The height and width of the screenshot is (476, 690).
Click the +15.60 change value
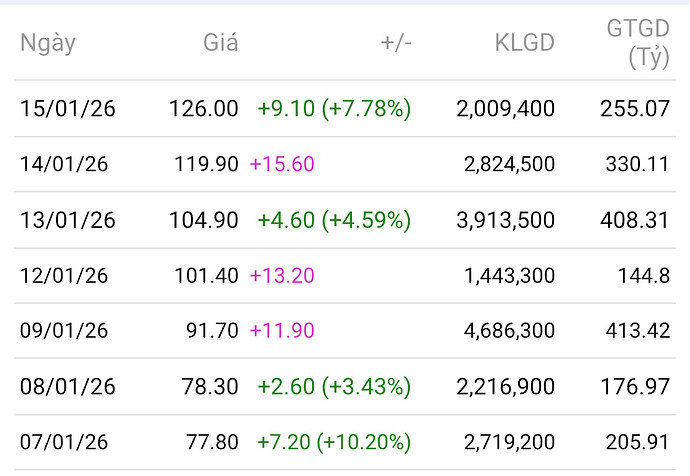click(x=281, y=164)
